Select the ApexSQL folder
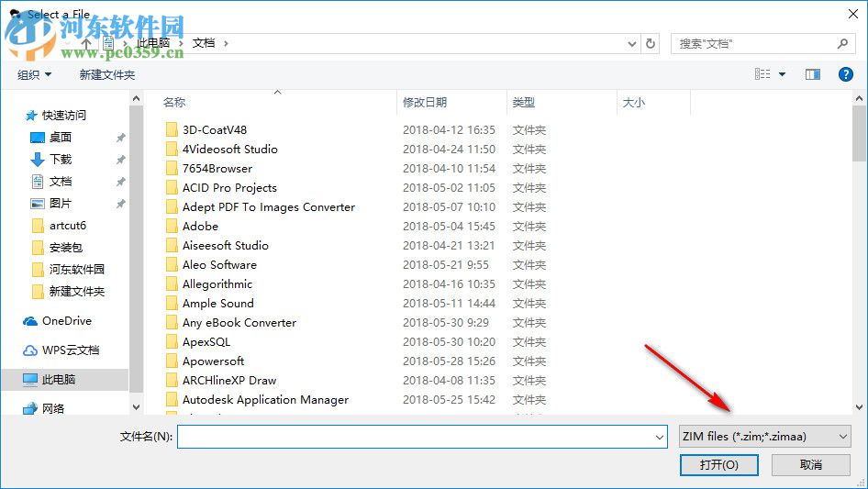868x489 pixels. point(206,342)
